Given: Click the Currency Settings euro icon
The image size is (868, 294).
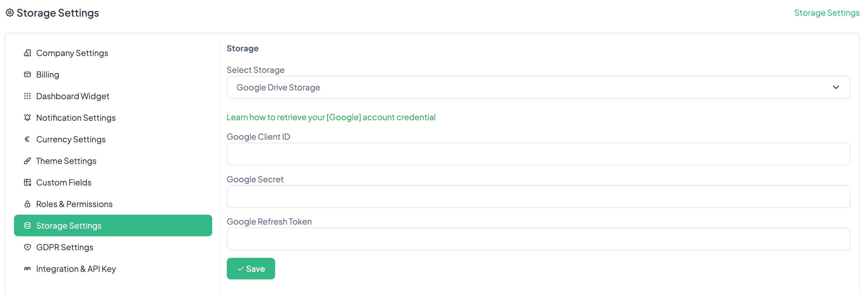Looking at the screenshot, I should tap(27, 139).
